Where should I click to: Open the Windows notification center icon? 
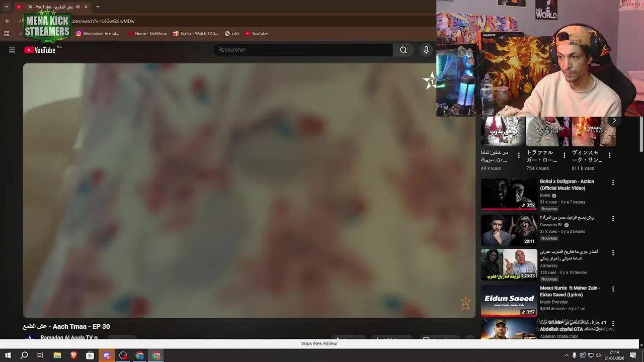[x=633, y=355]
